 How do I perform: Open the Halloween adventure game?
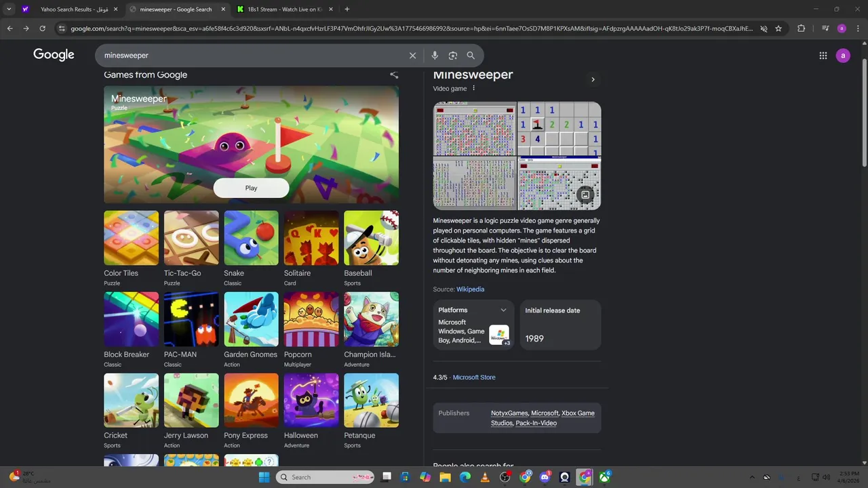tap(311, 401)
